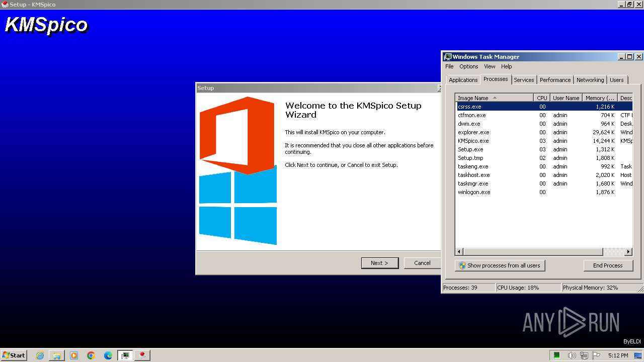This screenshot has height=362, width=644.
Task: Maximize the Task Manager window
Action: pos(629,57)
